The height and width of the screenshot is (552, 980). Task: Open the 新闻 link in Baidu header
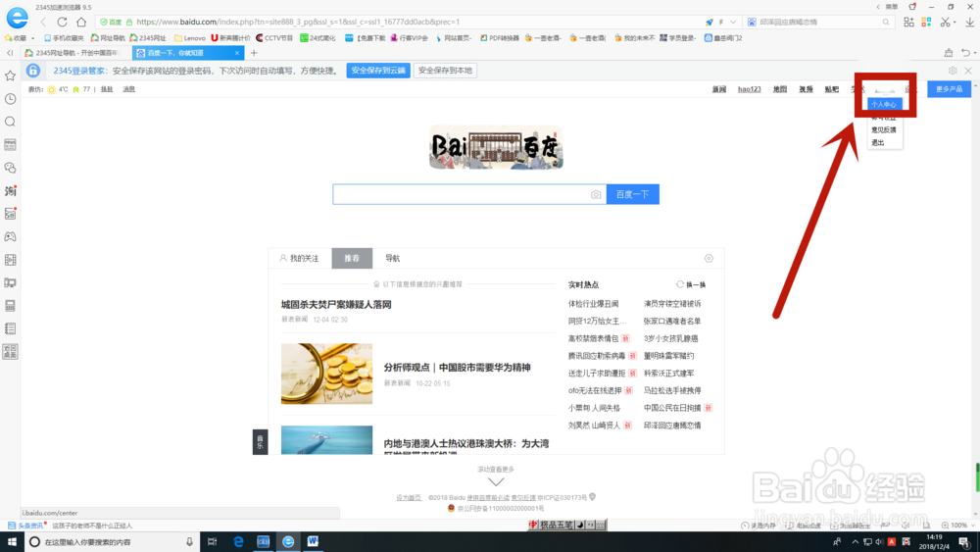[x=719, y=89]
